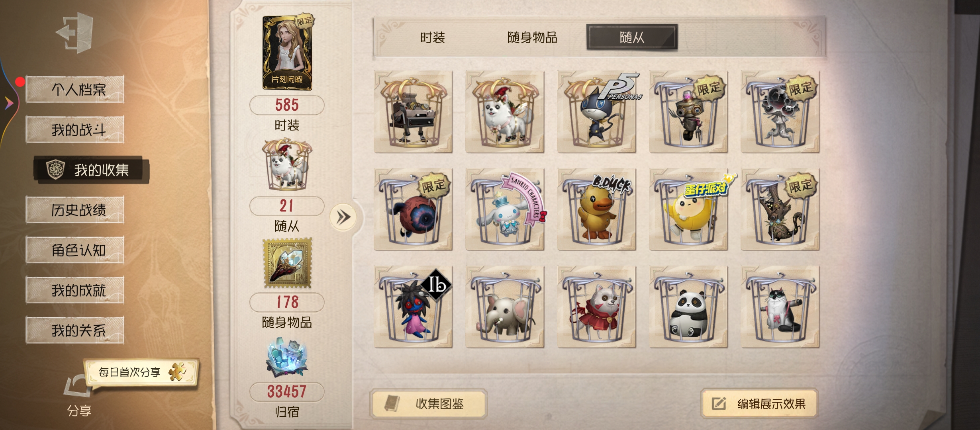Image resolution: width=980 pixels, height=430 pixels.
Task: Select the yellow Eggy Party pet
Action: (688, 209)
